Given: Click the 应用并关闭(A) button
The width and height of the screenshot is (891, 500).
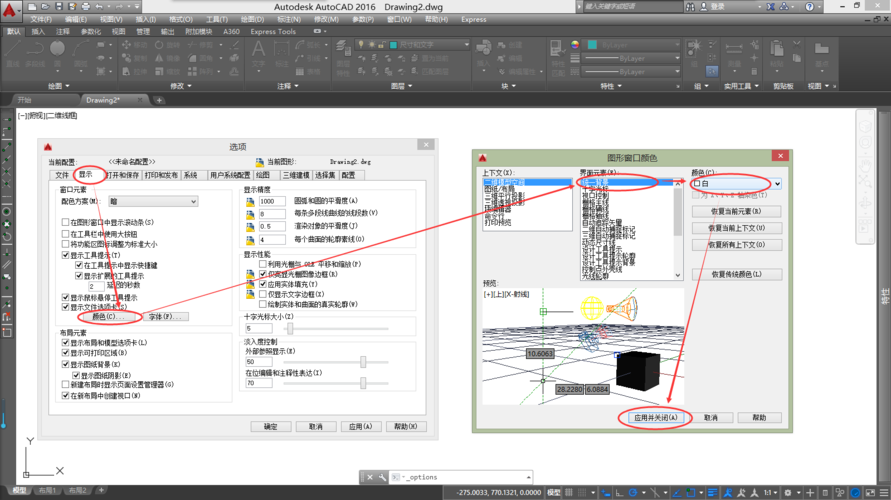Looking at the screenshot, I should pos(655,418).
